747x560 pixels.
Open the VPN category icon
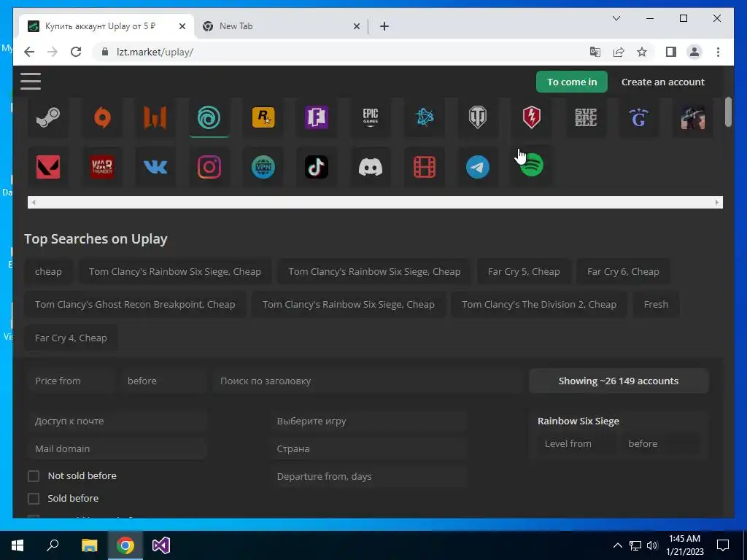click(263, 167)
